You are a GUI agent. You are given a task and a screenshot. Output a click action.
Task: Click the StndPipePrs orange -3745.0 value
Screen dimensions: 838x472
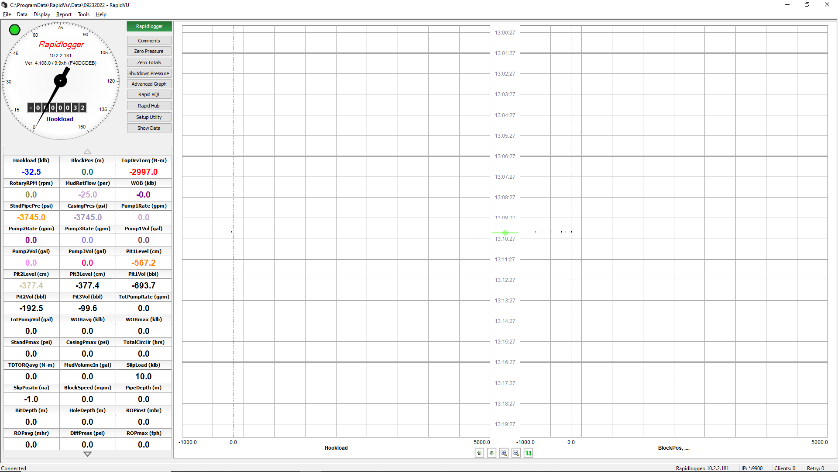pyautogui.click(x=31, y=217)
